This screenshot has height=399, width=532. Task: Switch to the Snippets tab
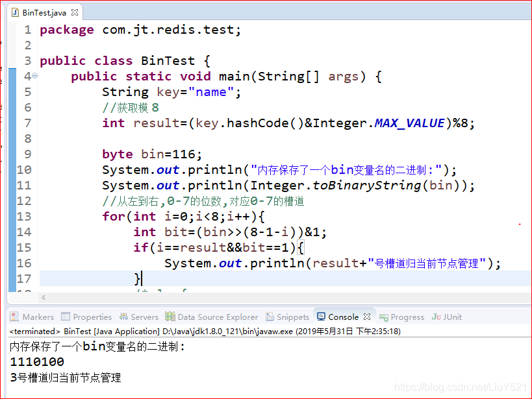click(288, 317)
